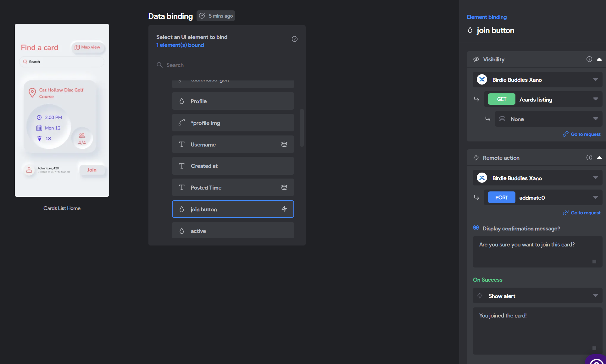Open Birdie Buddies Xano dropdown under Remote action
Image resolution: width=606 pixels, height=364 pixels.
click(537, 178)
